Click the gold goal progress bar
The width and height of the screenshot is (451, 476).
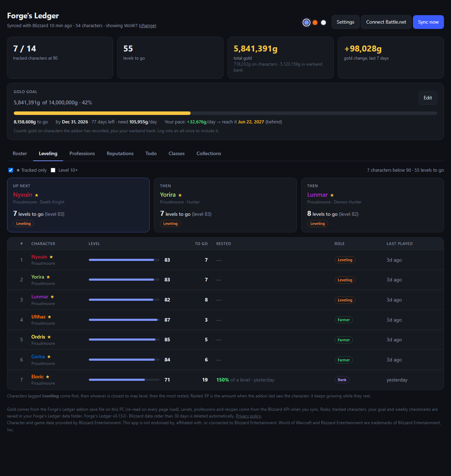point(225,113)
